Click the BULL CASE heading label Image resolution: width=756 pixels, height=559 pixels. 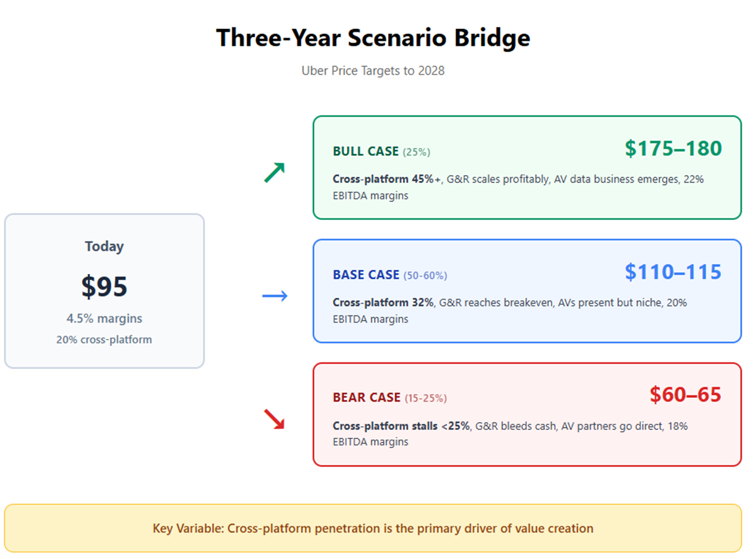point(366,151)
